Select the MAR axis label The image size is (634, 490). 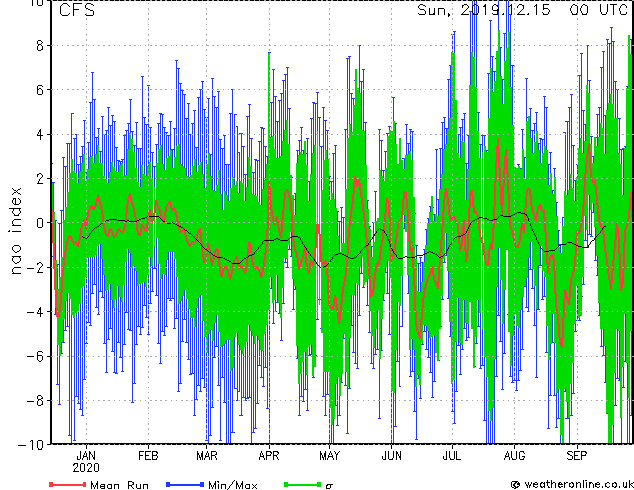pos(207,456)
